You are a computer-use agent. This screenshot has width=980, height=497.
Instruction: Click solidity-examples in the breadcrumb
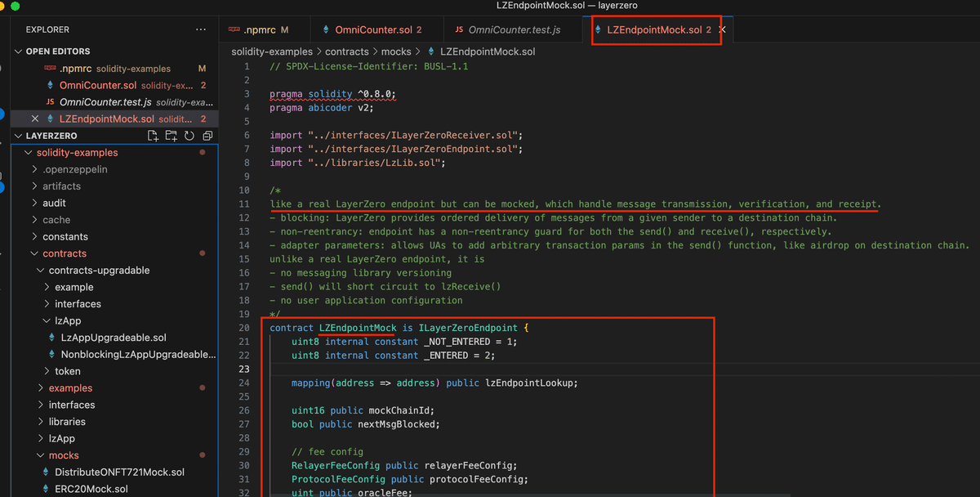tap(272, 51)
